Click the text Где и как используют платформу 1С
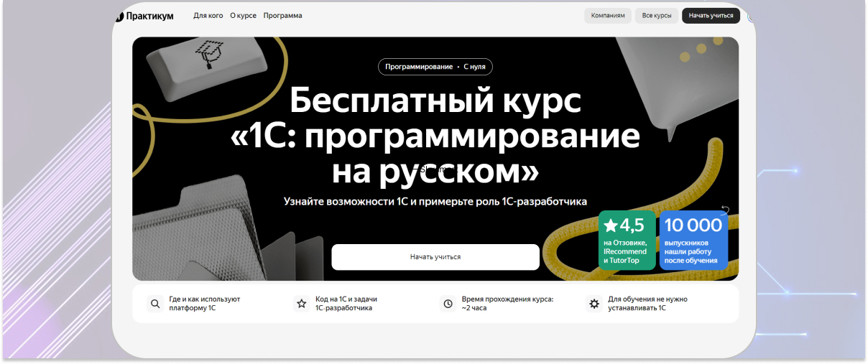868x364 pixels. (x=205, y=304)
